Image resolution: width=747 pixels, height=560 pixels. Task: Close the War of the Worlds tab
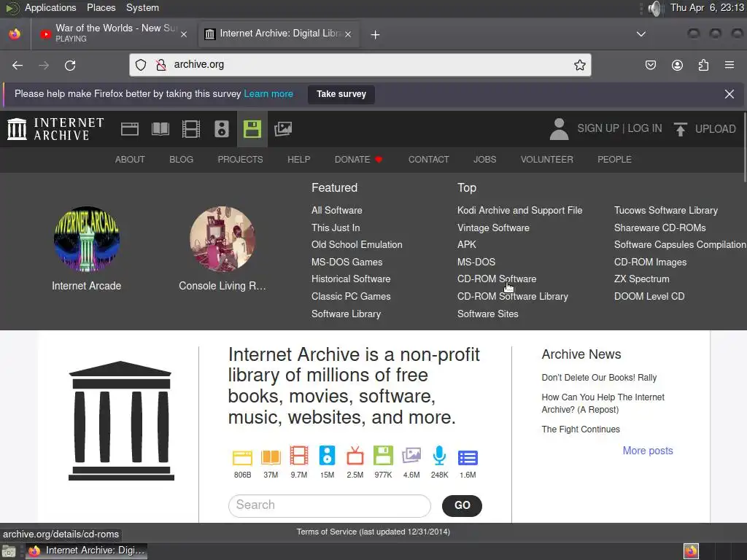pos(184,34)
